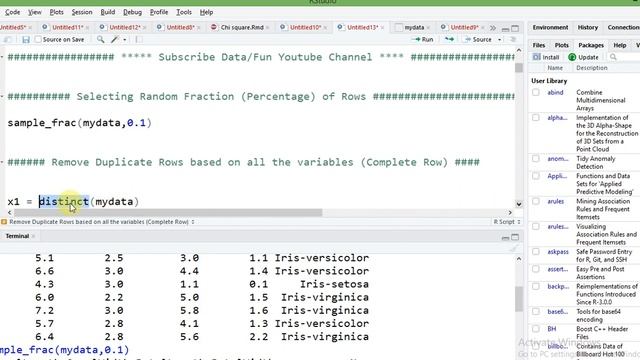Image resolution: width=640 pixels, height=360 pixels.
Task: Open the Plots menu
Action: 56,12
